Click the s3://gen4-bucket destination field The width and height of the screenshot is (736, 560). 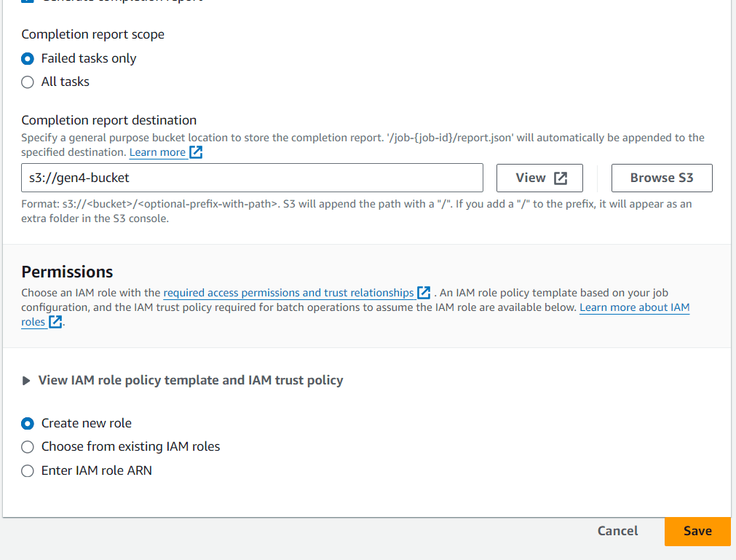point(252,178)
